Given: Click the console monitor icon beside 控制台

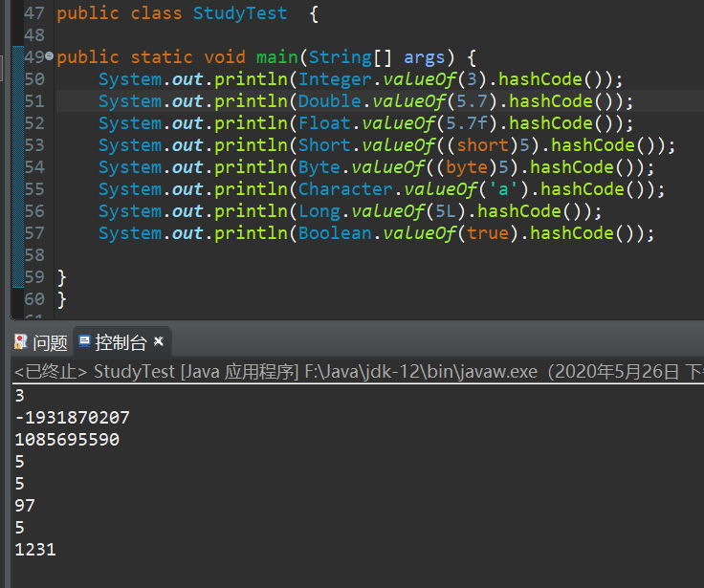Looking at the screenshot, I should (84, 341).
